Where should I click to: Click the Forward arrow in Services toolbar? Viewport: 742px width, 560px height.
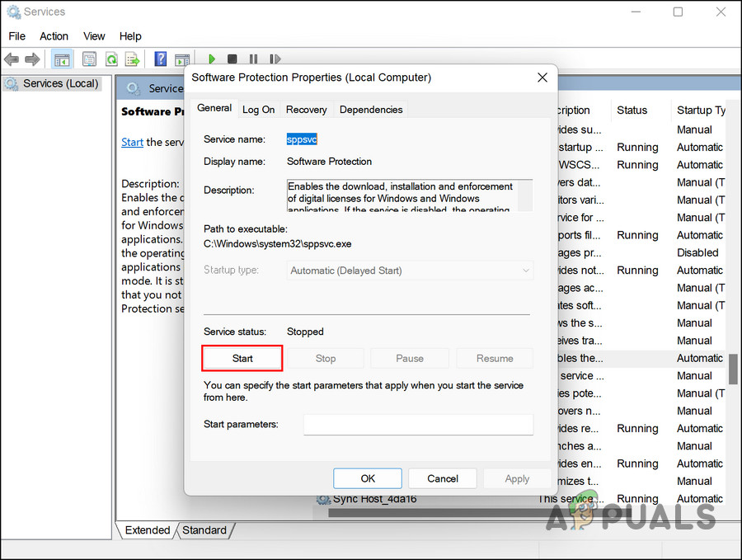click(32, 59)
